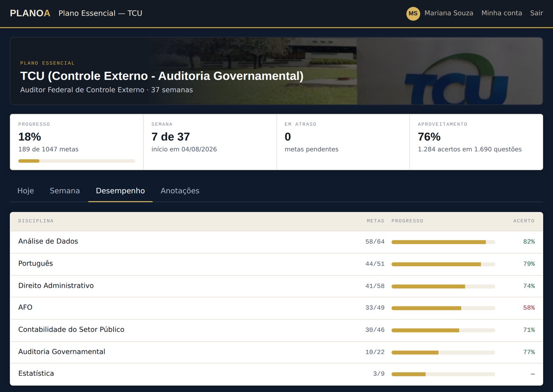
Task: Select the Português discipline name
Action: click(36, 263)
